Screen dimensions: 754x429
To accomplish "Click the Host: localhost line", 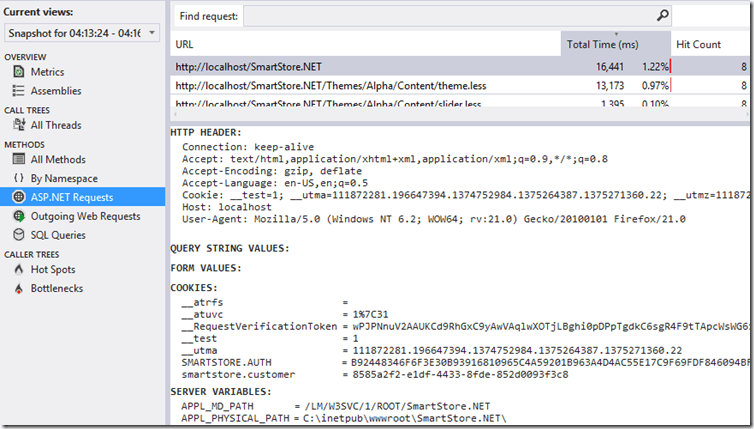I will click(227, 207).
